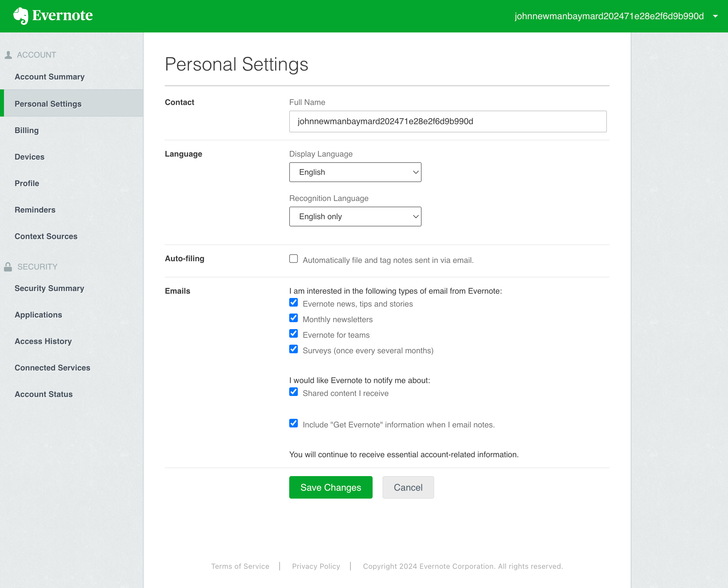This screenshot has width=728, height=588.
Task: Enable automatic filing of emailed notes
Action: point(293,259)
